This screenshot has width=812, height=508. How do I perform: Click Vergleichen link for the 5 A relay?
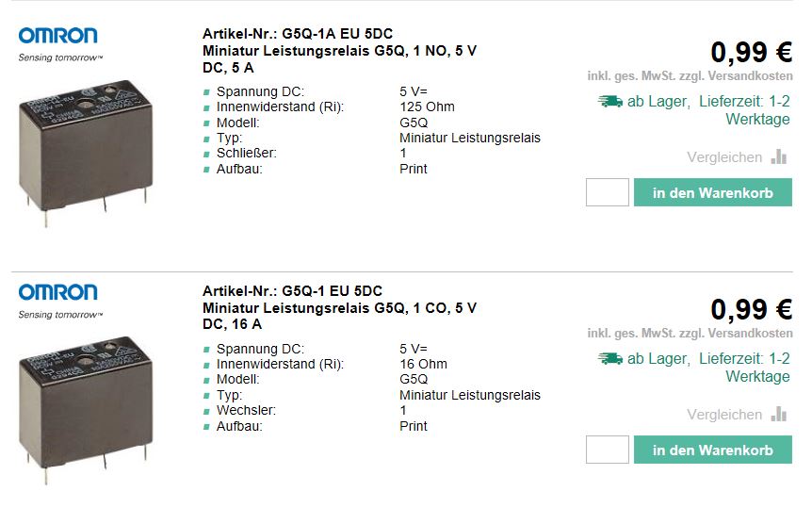click(724, 157)
